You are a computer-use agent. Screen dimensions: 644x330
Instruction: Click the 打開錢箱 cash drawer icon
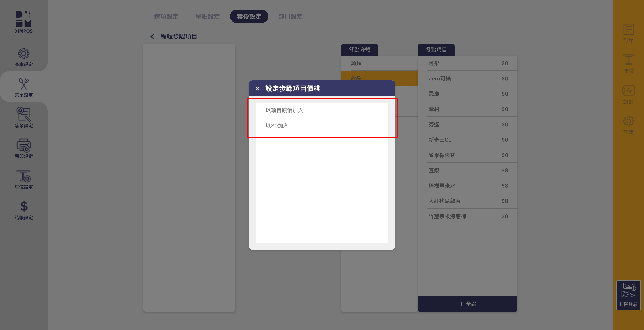tap(628, 295)
